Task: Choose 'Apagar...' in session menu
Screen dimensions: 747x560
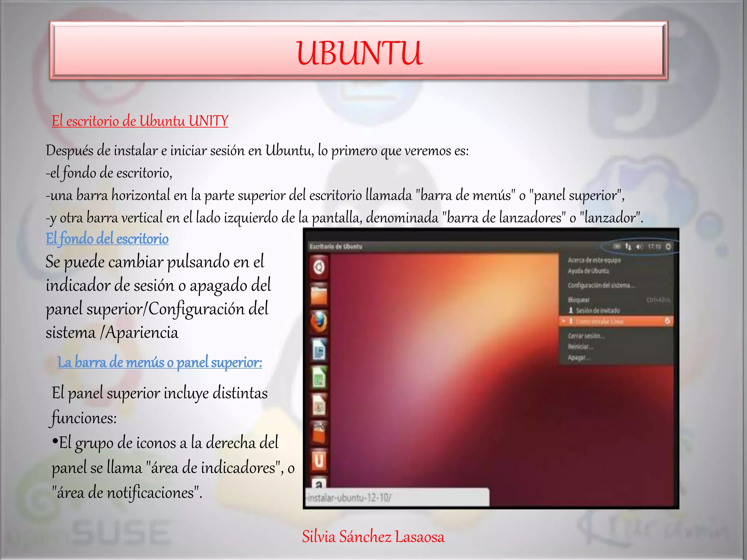Action: 578,358
